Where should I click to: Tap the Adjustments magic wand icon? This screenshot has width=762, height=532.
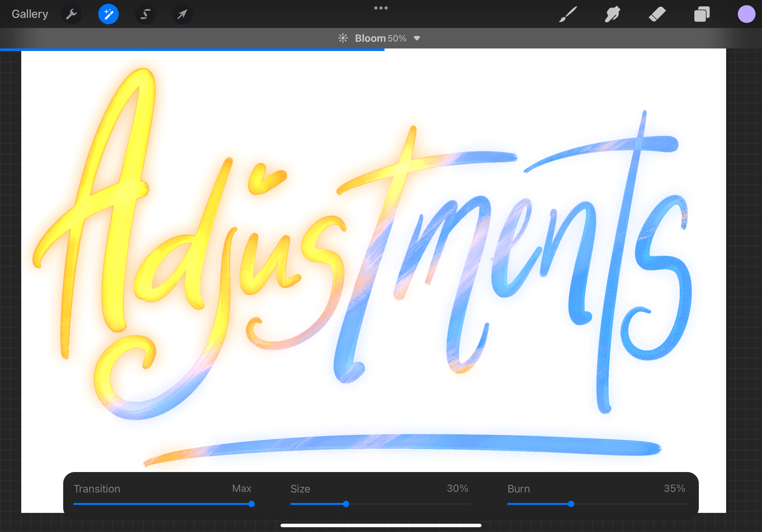coord(108,14)
